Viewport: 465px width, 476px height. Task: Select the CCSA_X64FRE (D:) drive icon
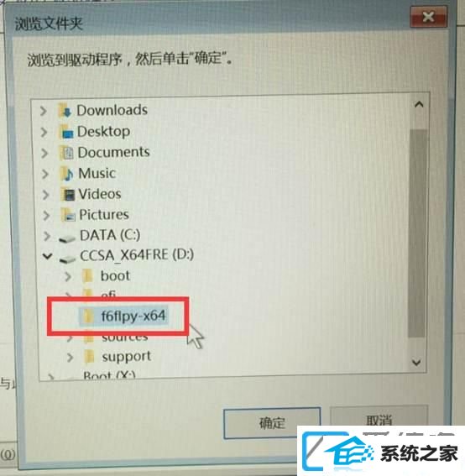coord(67,257)
